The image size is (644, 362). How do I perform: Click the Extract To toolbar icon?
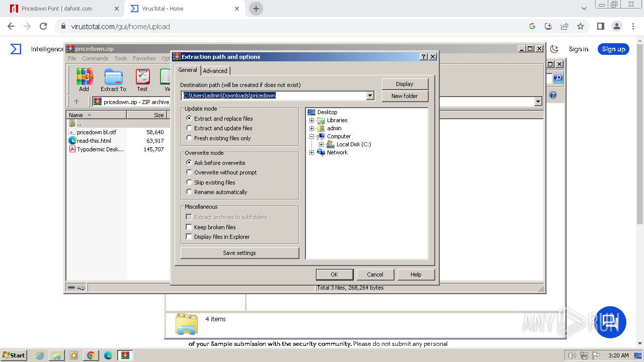[113, 80]
